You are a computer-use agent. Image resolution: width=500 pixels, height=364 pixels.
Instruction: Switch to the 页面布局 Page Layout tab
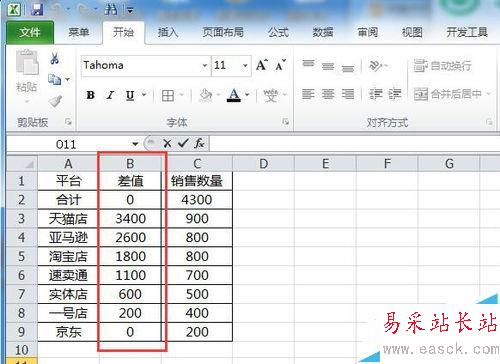[x=223, y=32]
